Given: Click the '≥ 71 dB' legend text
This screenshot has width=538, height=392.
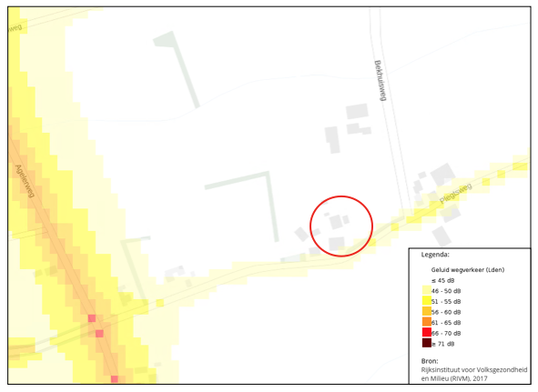Looking at the screenshot, I should (443, 344).
